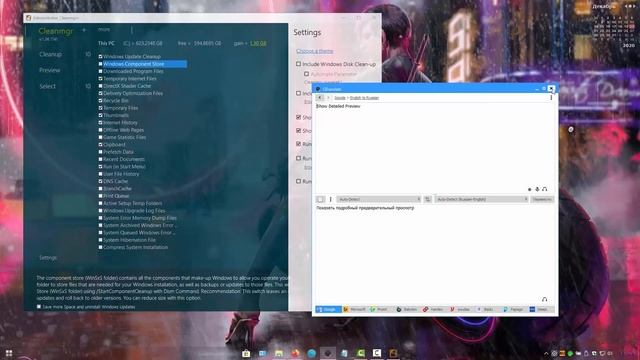Open Firefox from taskbar

click(x=295, y=353)
